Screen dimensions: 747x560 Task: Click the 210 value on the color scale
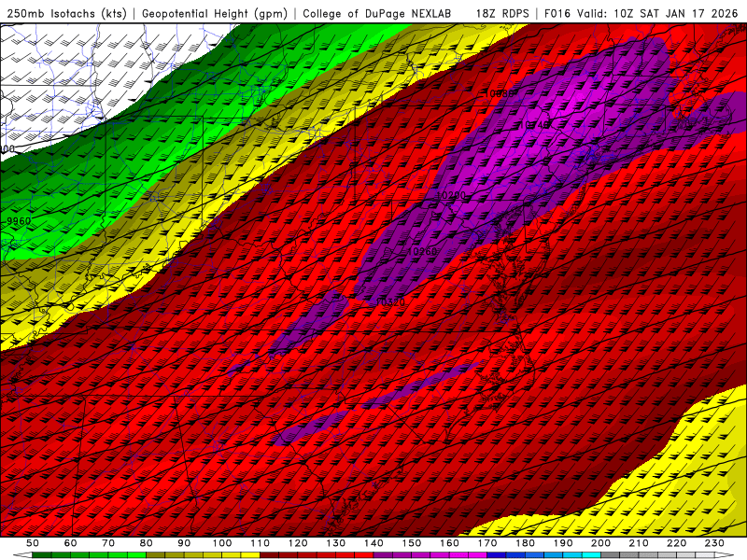pos(639,543)
